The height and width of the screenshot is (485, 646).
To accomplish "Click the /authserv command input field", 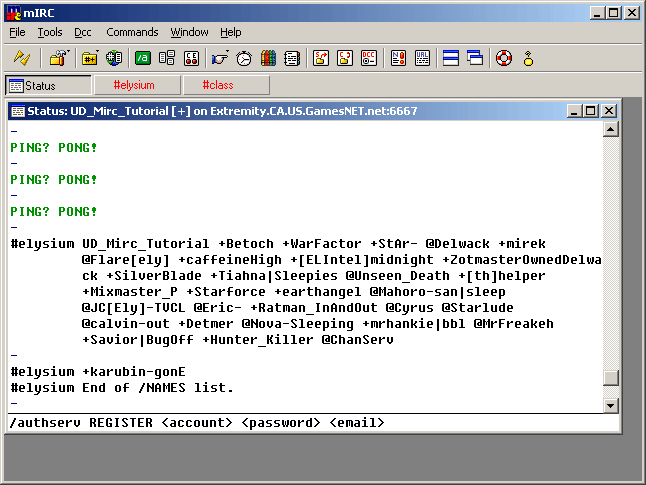I will click(x=313, y=423).
